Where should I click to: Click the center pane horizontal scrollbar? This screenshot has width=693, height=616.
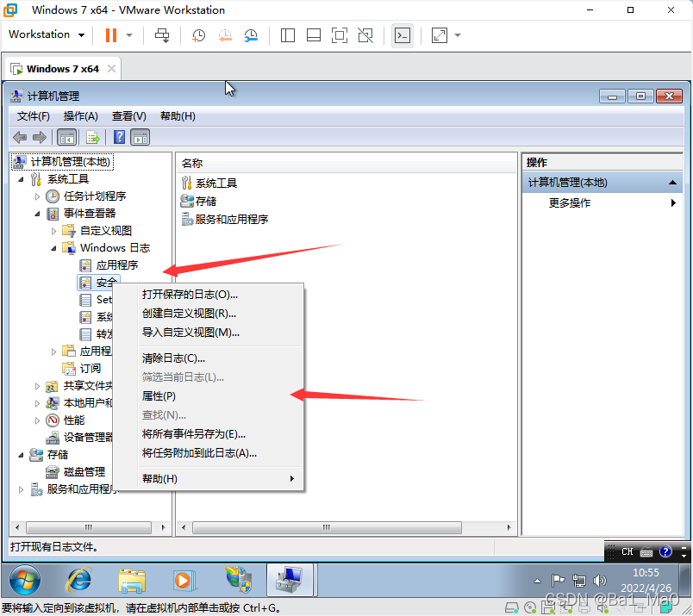pyautogui.click(x=327, y=527)
